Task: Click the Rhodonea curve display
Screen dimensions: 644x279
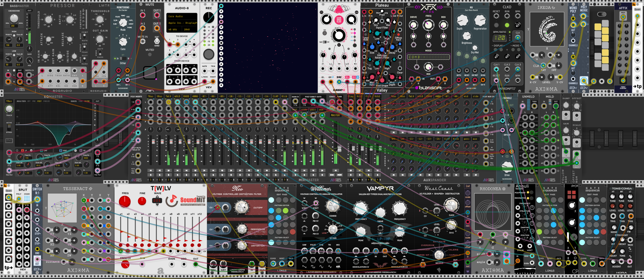Action: pyautogui.click(x=493, y=211)
